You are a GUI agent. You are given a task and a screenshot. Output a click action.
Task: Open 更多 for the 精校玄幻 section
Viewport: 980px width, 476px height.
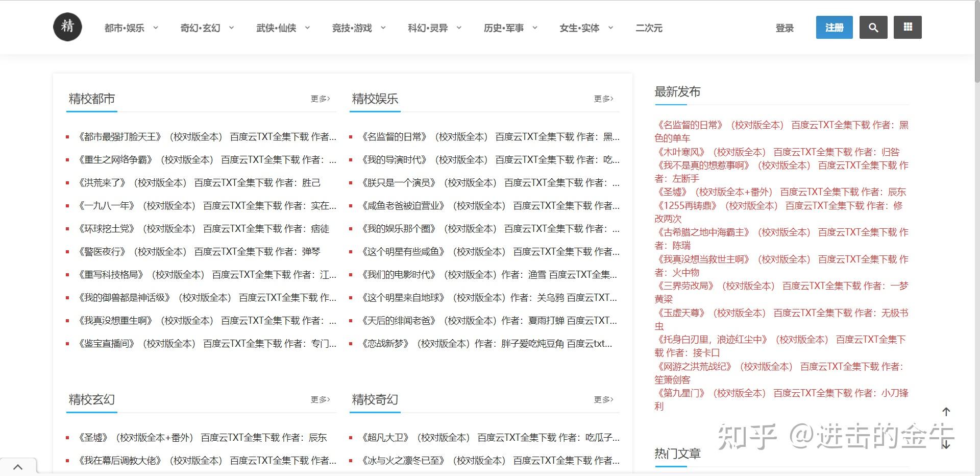pyautogui.click(x=321, y=399)
